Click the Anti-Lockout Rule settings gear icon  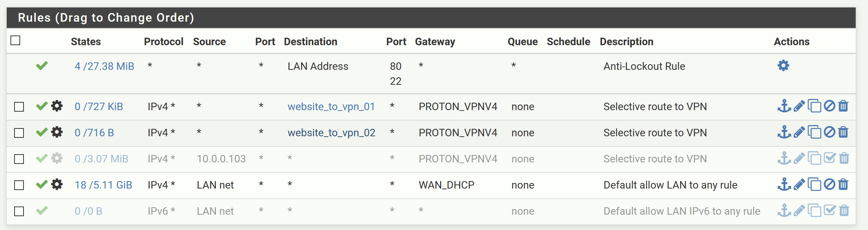pyautogui.click(x=783, y=66)
